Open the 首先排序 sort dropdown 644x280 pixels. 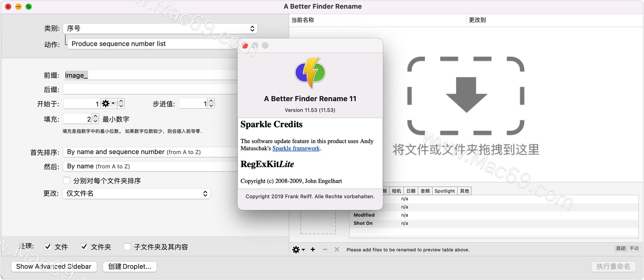(151, 152)
